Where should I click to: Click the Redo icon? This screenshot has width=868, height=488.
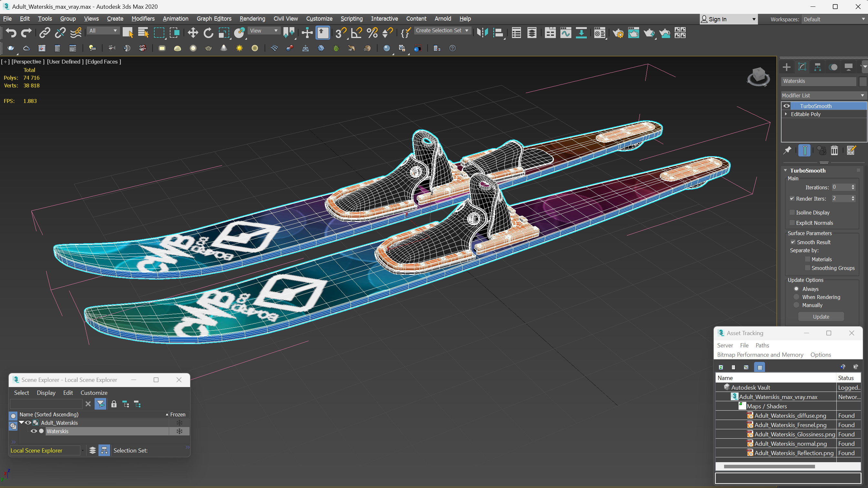point(26,33)
